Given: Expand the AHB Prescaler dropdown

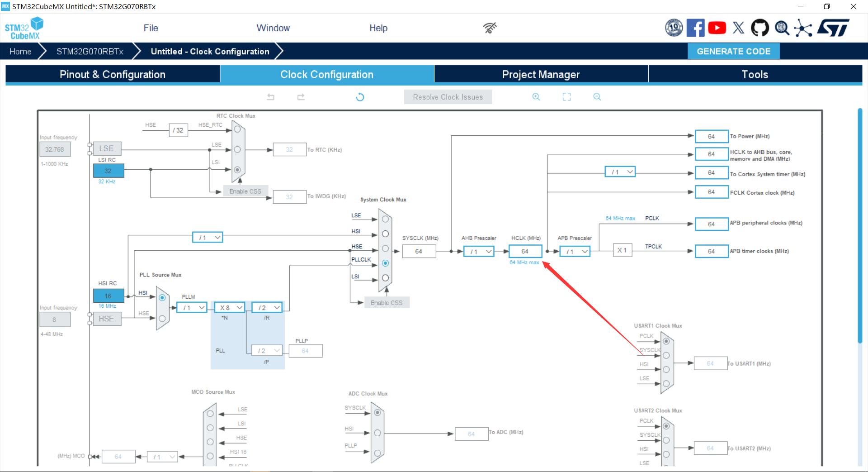Looking at the screenshot, I should click(x=479, y=252).
